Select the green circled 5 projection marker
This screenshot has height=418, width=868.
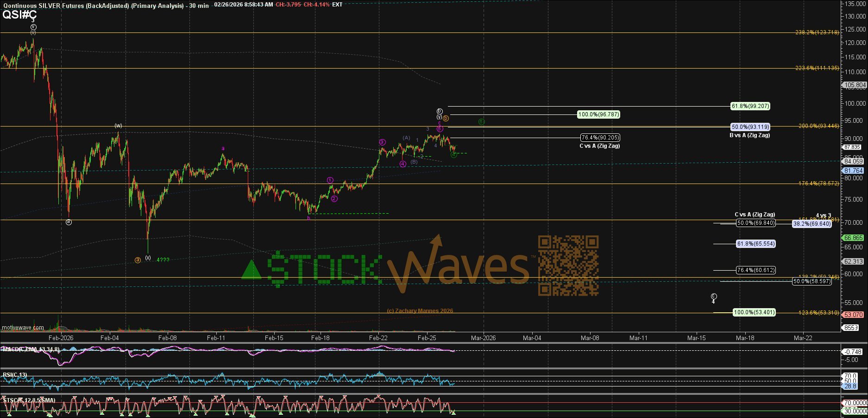(482, 122)
